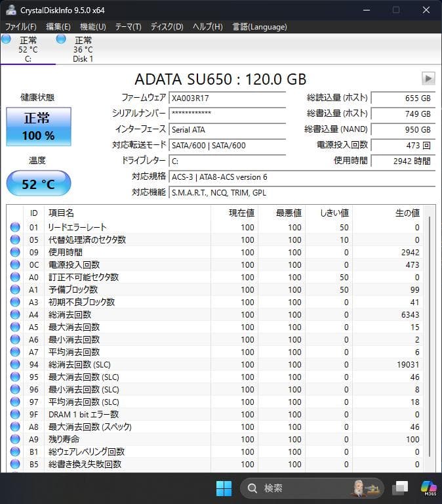The image size is (442, 504).
Task: Click the 電源投入回数 value 473 回
Action: (403, 145)
